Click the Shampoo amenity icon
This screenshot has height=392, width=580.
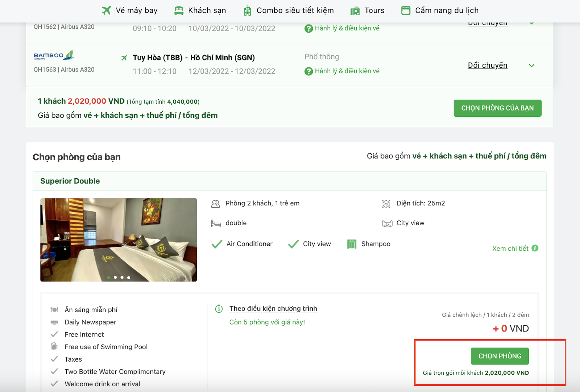352,244
